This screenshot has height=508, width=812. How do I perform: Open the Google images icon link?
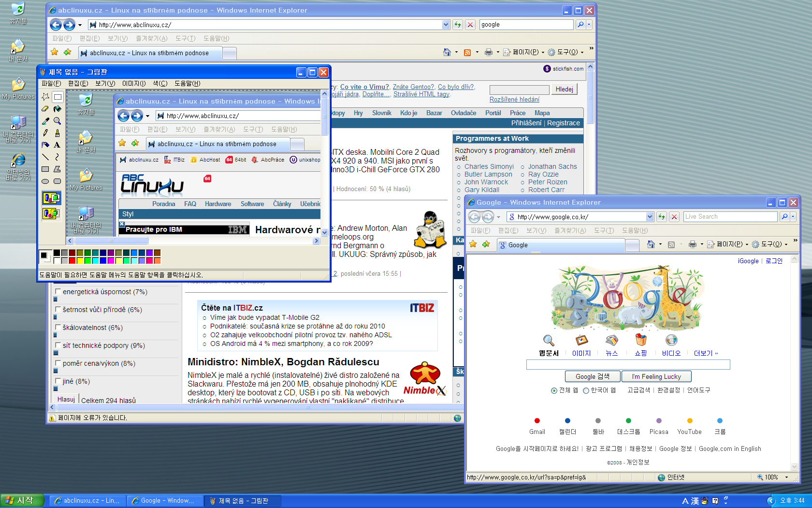[x=581, y=340]
